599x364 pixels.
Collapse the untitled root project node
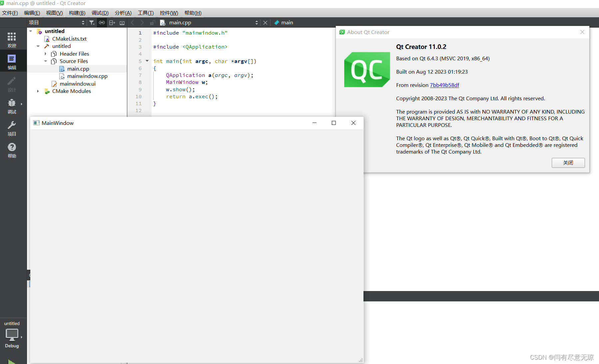(x=31, y=31)
